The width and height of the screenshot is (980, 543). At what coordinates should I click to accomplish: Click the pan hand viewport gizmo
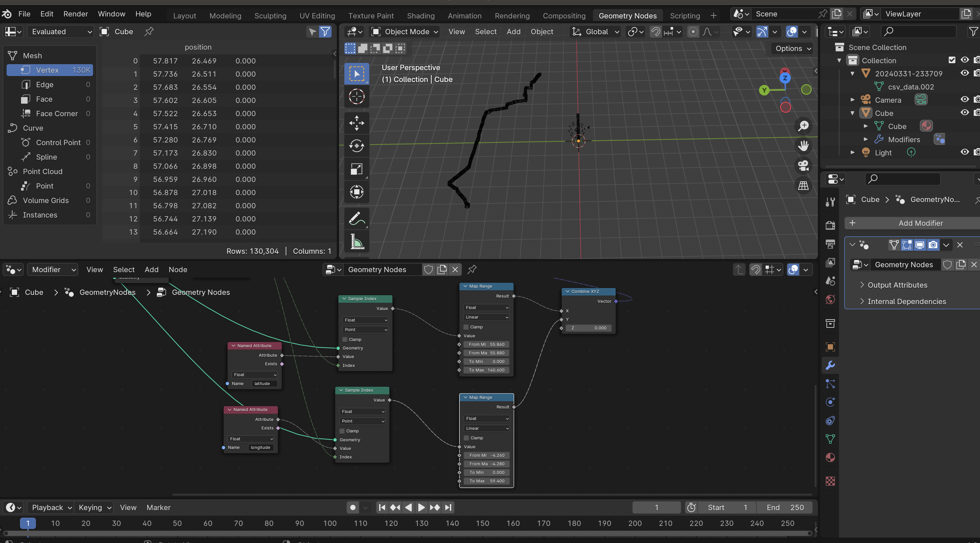[803, 146]
